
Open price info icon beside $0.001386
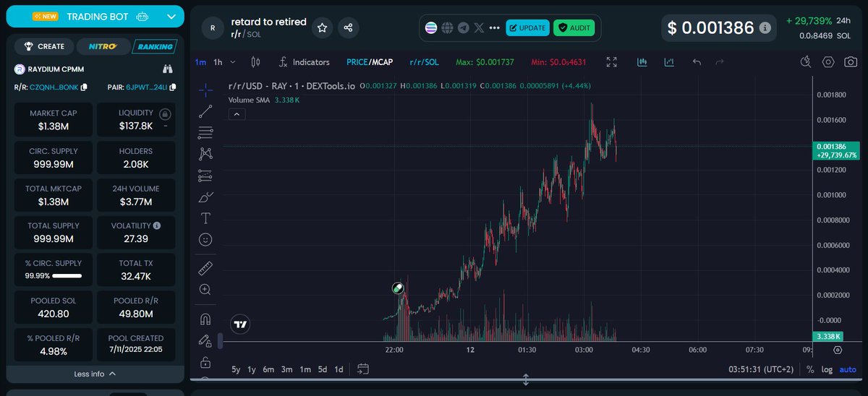click(765, 28)
